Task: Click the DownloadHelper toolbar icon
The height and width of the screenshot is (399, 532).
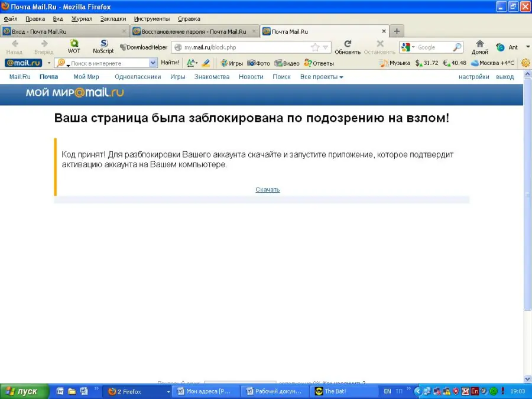Action: (x=144, y=47)
